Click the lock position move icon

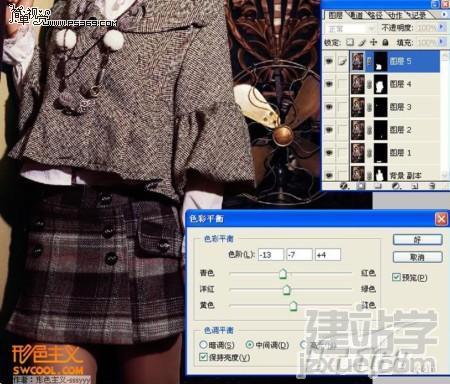tap(374, 42)
